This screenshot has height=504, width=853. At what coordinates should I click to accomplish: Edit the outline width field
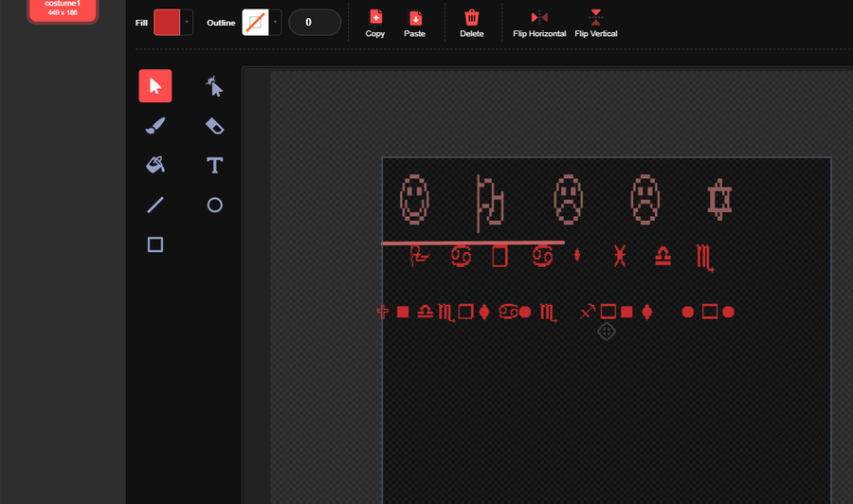315,23
